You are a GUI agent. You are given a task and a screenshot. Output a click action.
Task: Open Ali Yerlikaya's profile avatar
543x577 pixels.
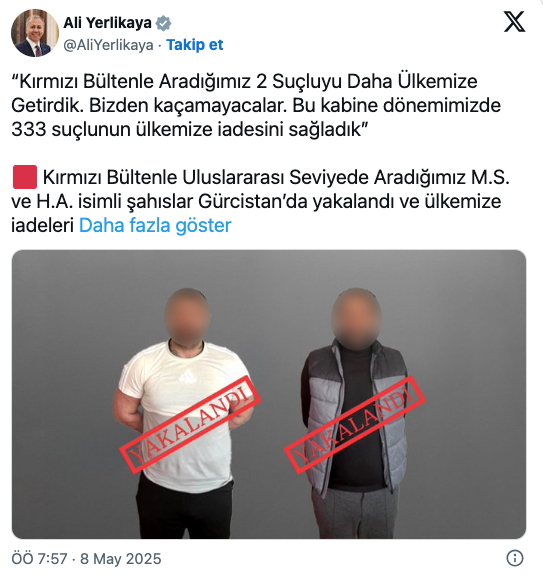pos(35,33)
